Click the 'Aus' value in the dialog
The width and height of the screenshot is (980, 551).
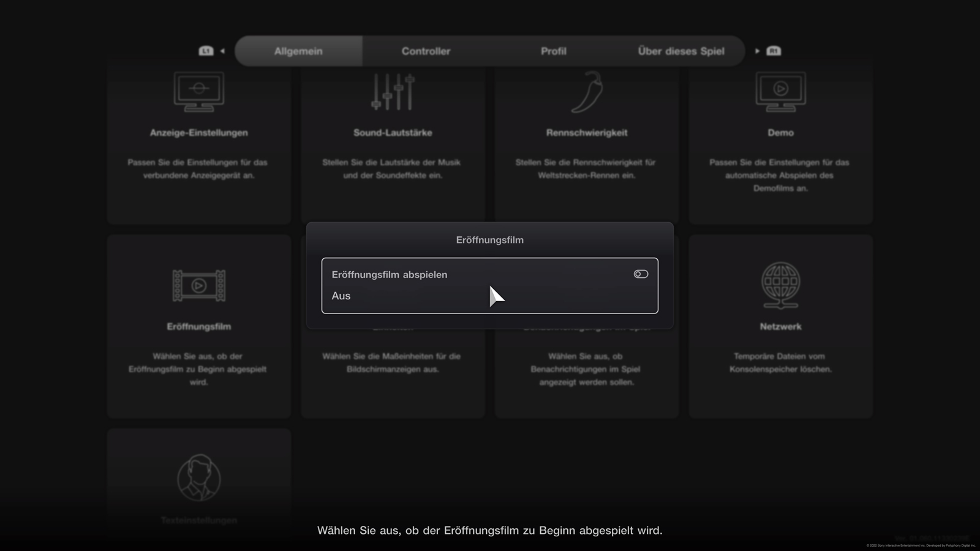click(341, 296)
